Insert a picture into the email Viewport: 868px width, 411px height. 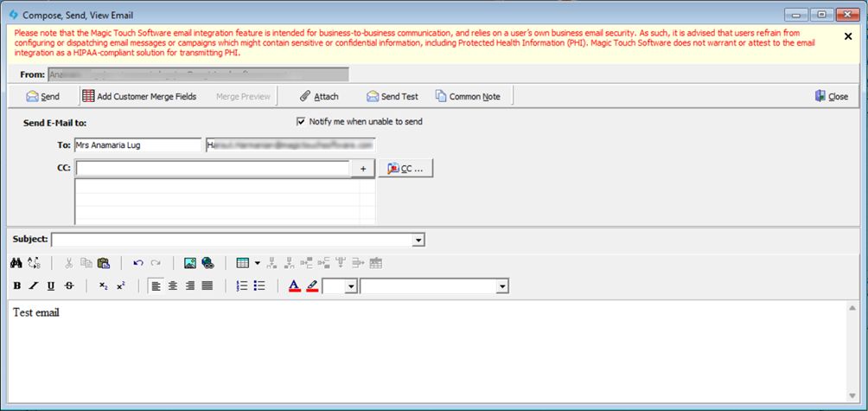pos(190,263)
